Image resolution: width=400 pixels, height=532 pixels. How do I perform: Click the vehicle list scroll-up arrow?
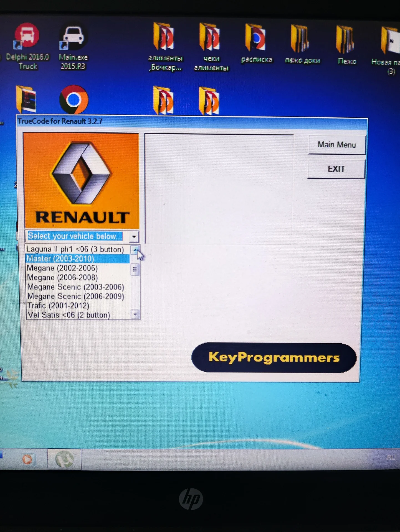click(x=135, y=250)
